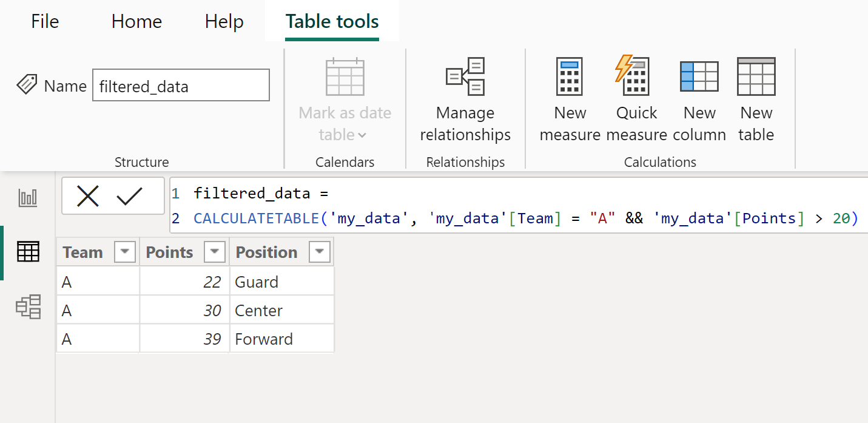Click Team cell A in the Guard row

(x=98, y=282)
